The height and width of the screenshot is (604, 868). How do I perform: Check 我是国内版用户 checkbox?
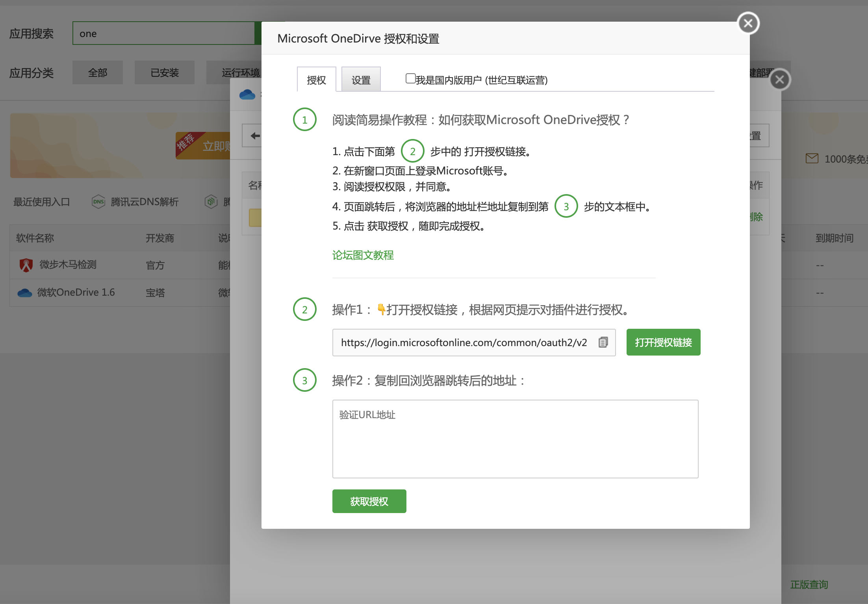[x=410, y=79]
